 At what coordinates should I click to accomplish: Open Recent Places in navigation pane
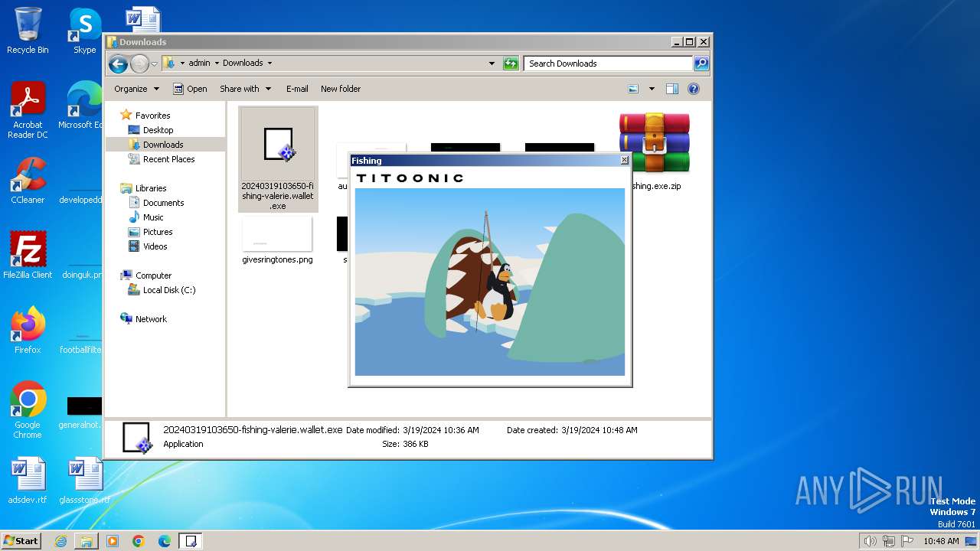pyautogui.click(x=168, y=159)
